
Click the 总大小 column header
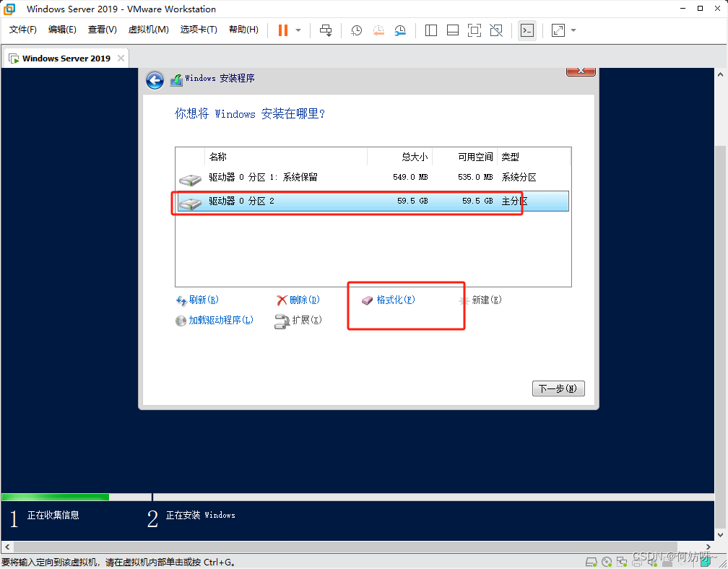400,157
